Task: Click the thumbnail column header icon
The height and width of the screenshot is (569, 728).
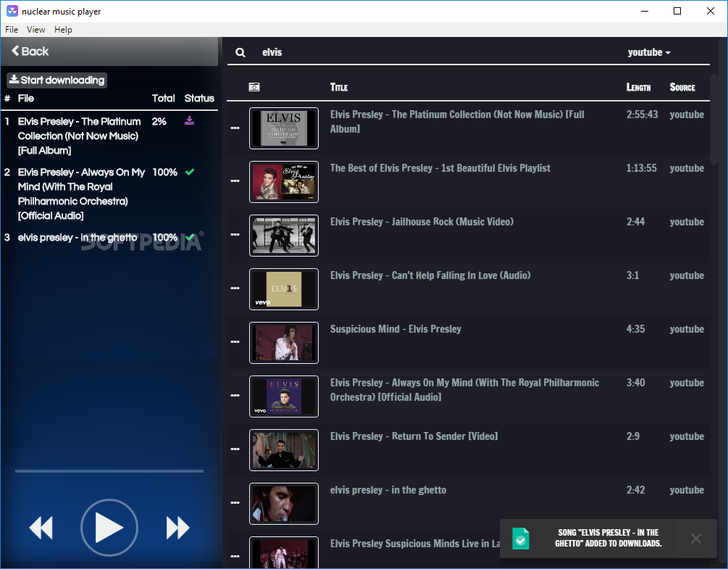Action: coord(254,87)
